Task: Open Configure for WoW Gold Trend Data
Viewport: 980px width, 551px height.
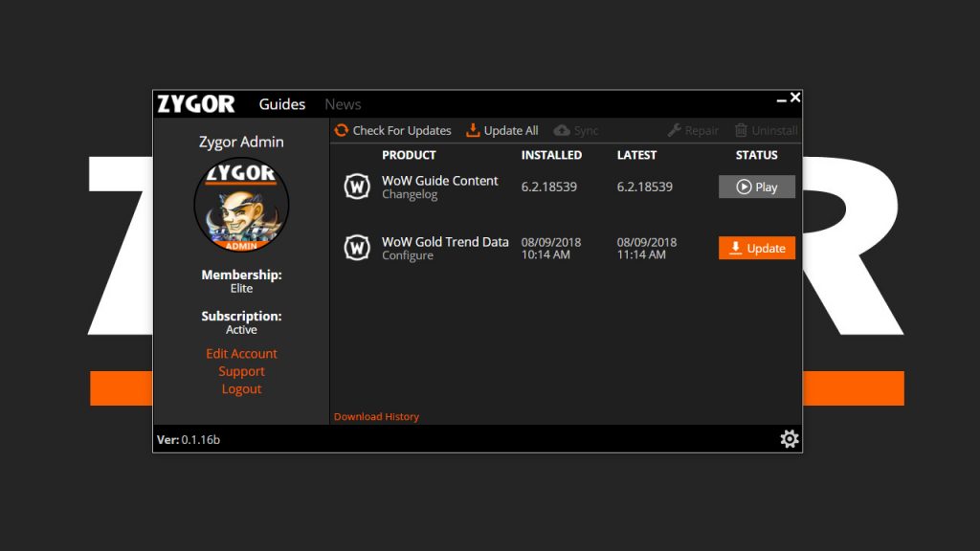Action: point(408,256)
